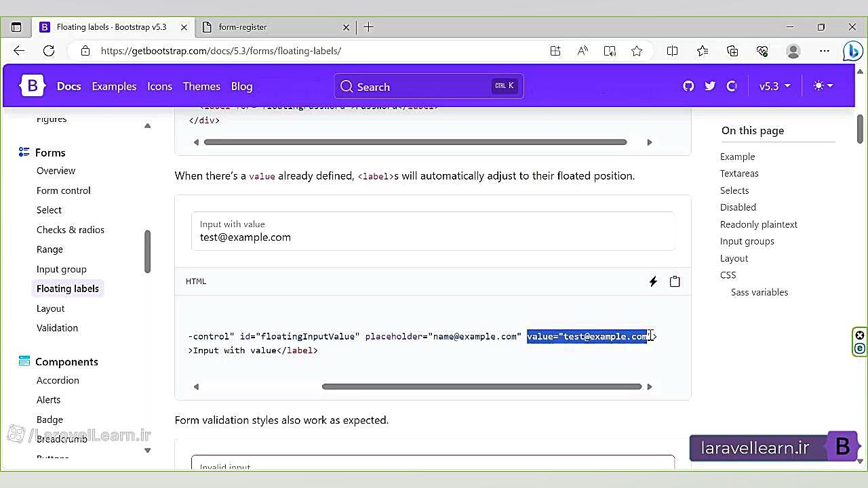Toggle split screen icon in toolbar
This screenshot has height=488, width=868.
pyautogui.click(x=672, y=51)
